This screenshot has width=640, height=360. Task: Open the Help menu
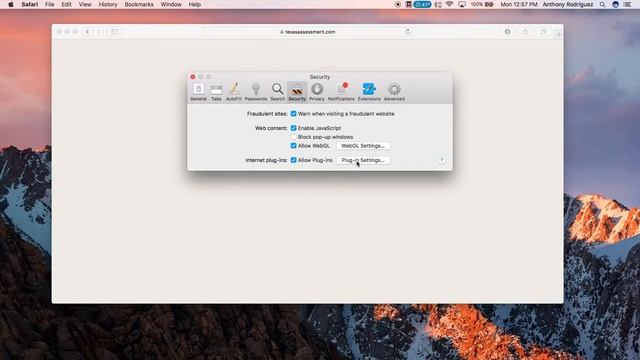click(194, 4)
